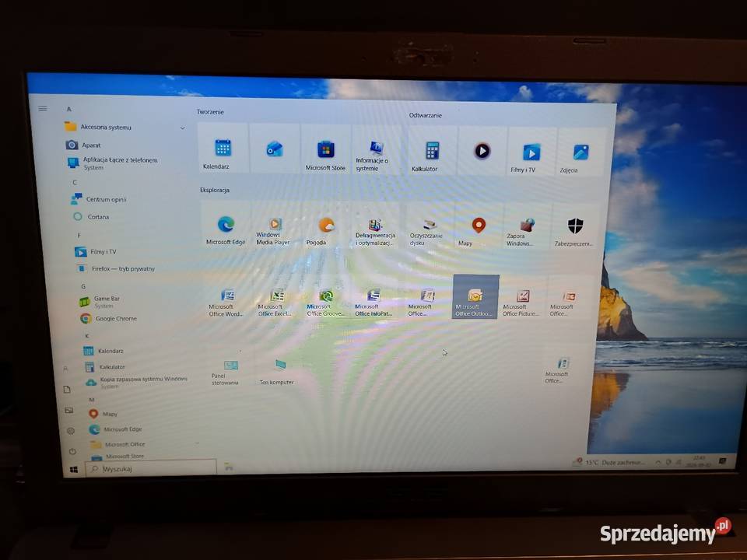This screenshot has height=560, width=747.
Task: Open the Mail tile with the envelope icon
Action: 275,148
